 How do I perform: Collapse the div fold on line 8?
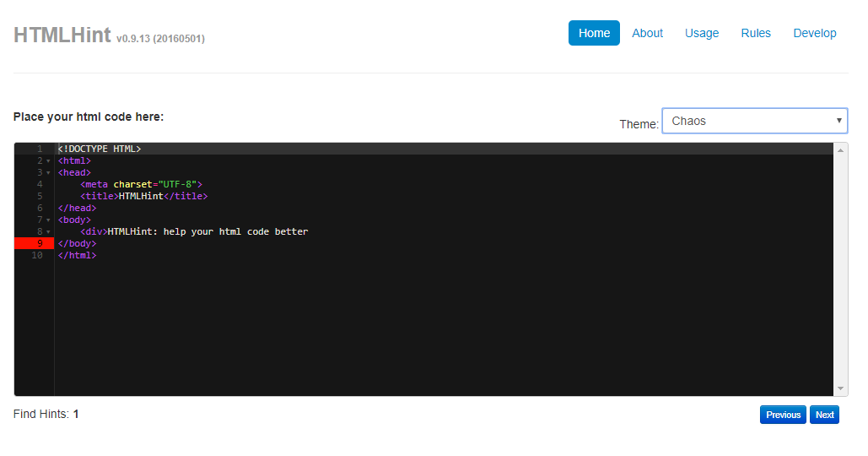tap(48, 232)
